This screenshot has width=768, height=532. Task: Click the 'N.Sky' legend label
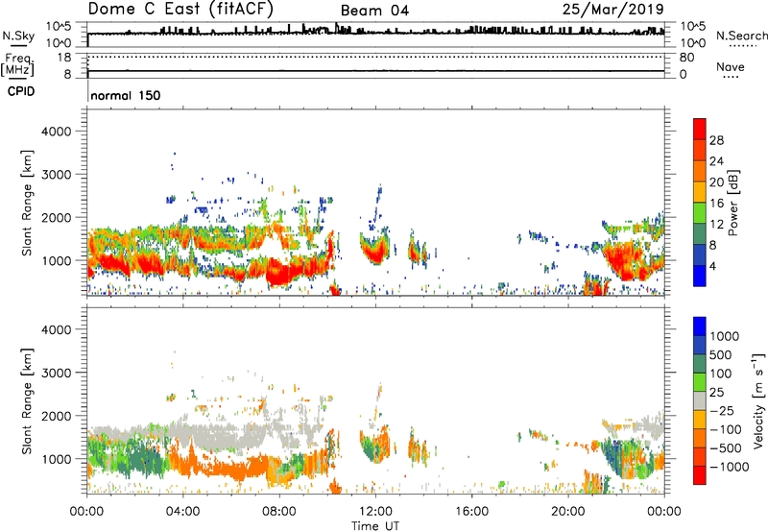click(x=18, y=36)
